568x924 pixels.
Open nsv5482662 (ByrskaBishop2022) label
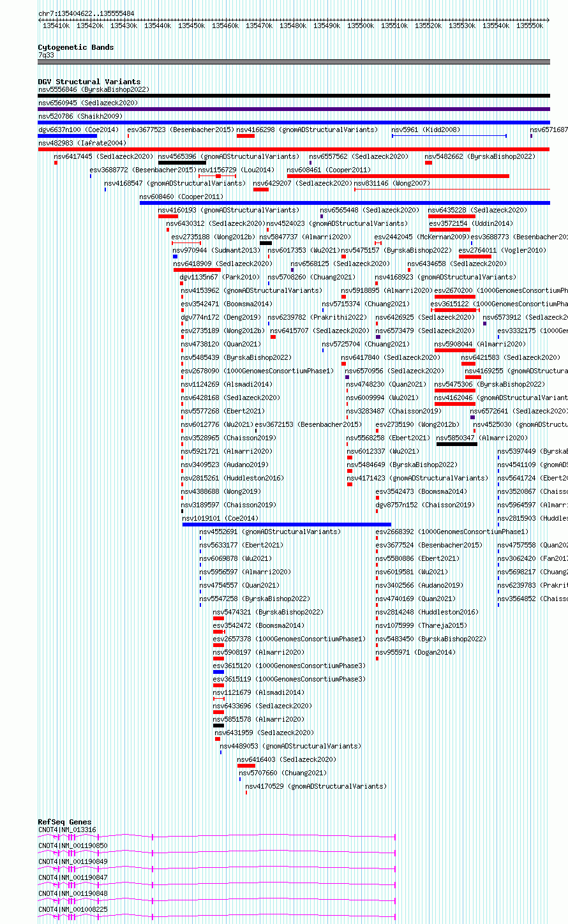[x=480, y=156]
